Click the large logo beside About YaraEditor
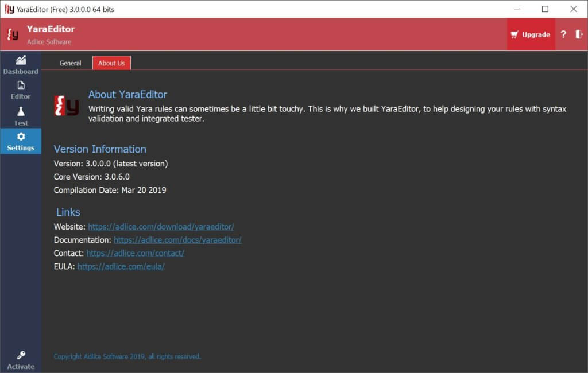This screenshot has width=588, height=373. click(67, 106)
